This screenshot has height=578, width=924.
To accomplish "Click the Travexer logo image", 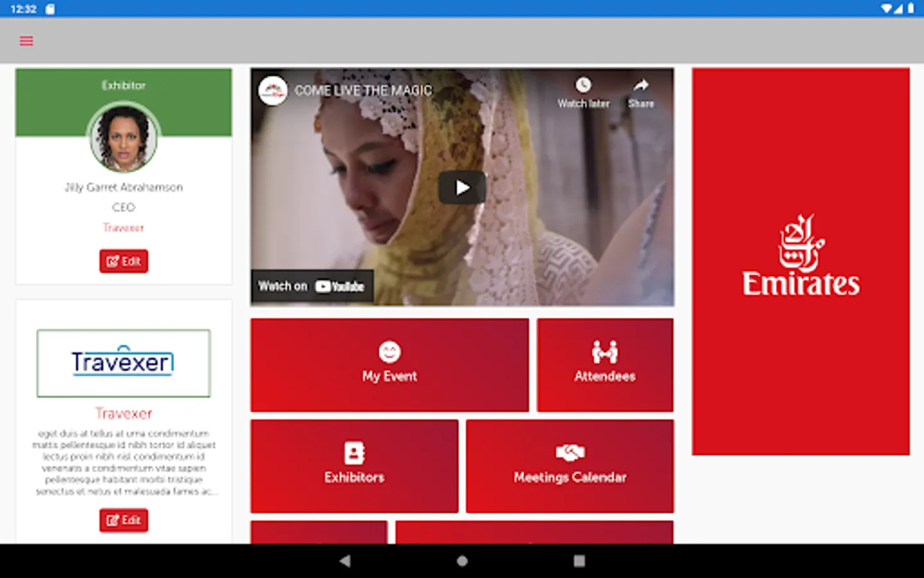I will tap(123, 363).
